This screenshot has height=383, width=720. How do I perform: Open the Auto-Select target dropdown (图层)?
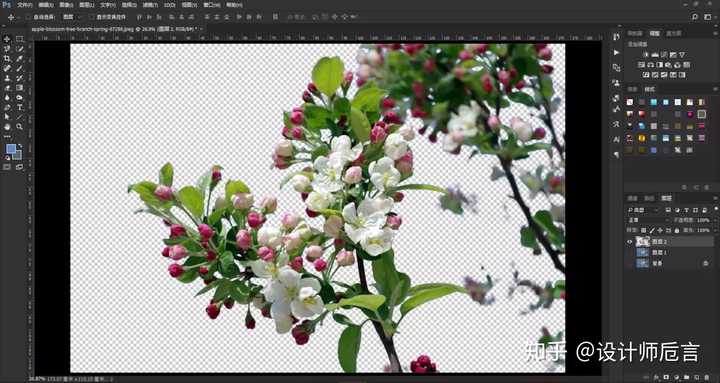pyautogui.click(x=72, y=17)
